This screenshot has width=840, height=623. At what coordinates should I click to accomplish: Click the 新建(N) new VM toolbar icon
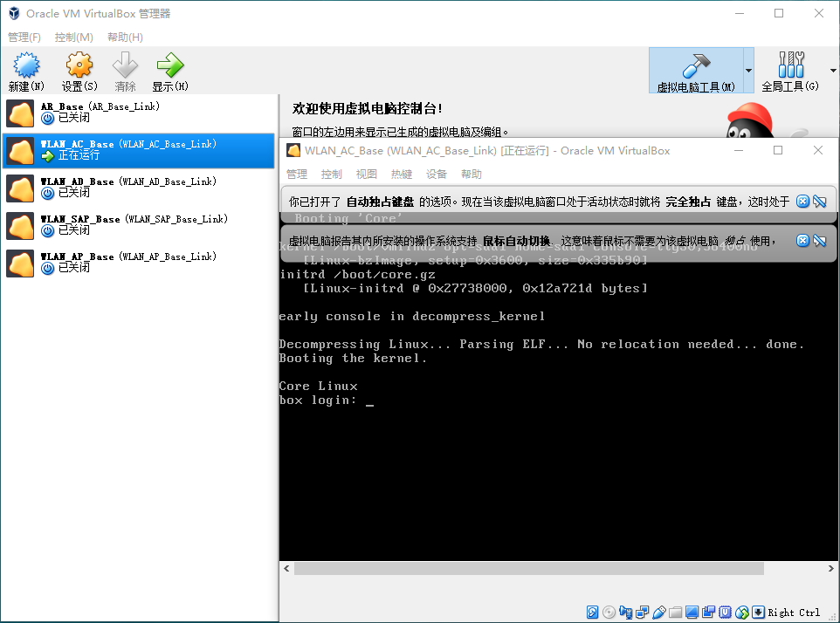point(26,72)
